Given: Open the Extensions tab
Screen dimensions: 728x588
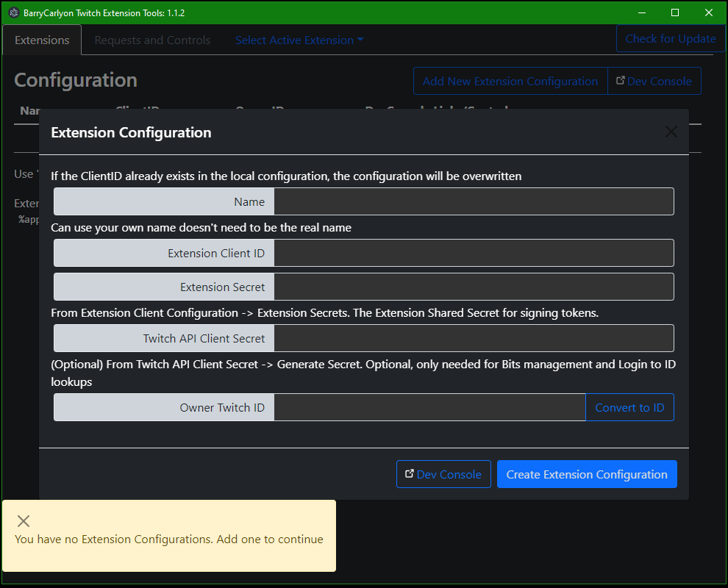Looking at the screenshot, I should pyautogui.click(x=42, y=40).
